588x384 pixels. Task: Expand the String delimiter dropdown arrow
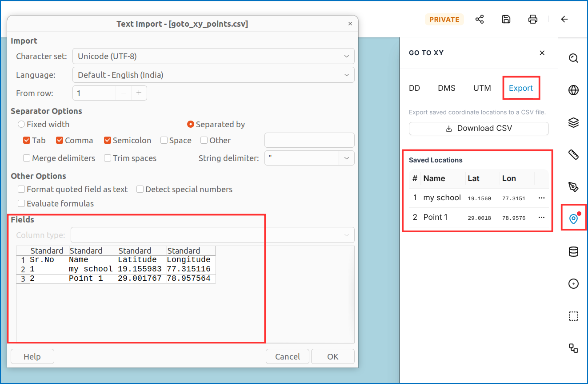[347, 158]
